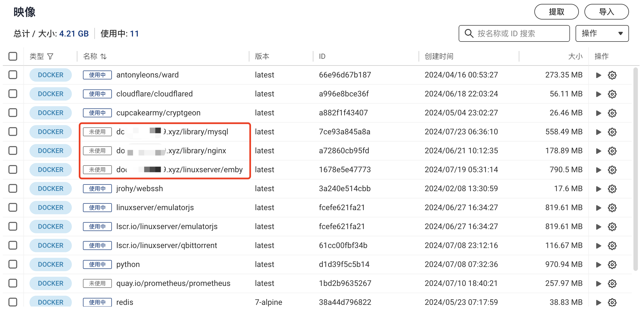Screen dimensions: 644x311
Task: Open settings gear for python image
Action: point(612,265)
